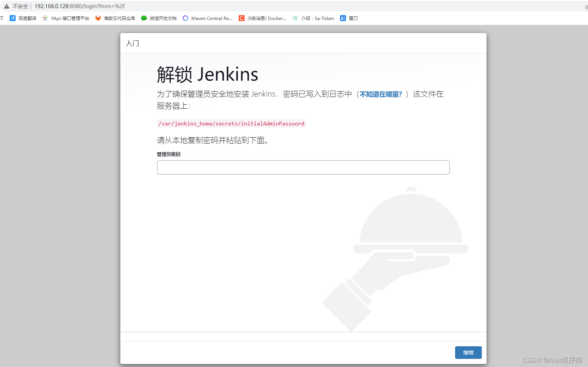This screenshot has width=588, height=367.
Task: Click the insecure site warning triangle icon
Action: [7, 6]
